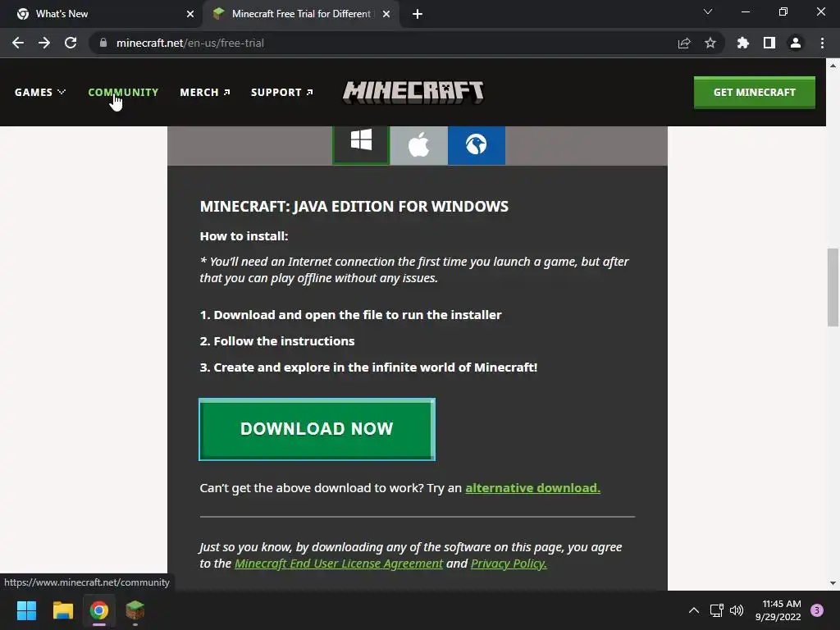Click '2. Follow the instructions' text

[x=277, y=341]
